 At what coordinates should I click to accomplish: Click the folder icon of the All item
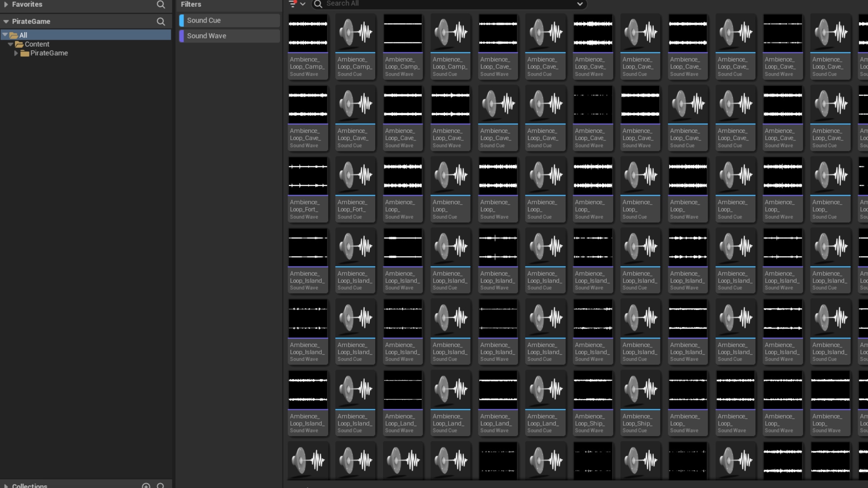click(x=14, y=35)
